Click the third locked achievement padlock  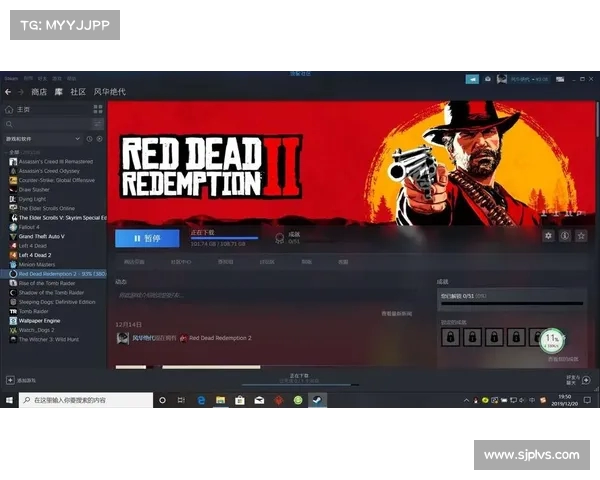coord(494,337)
